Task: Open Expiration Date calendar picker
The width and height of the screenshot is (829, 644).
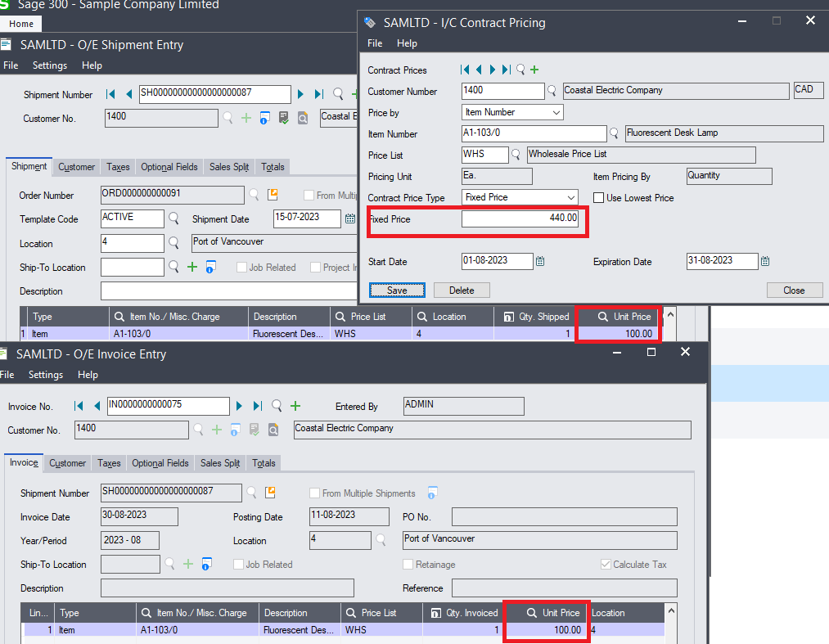Action: [765, 261]
